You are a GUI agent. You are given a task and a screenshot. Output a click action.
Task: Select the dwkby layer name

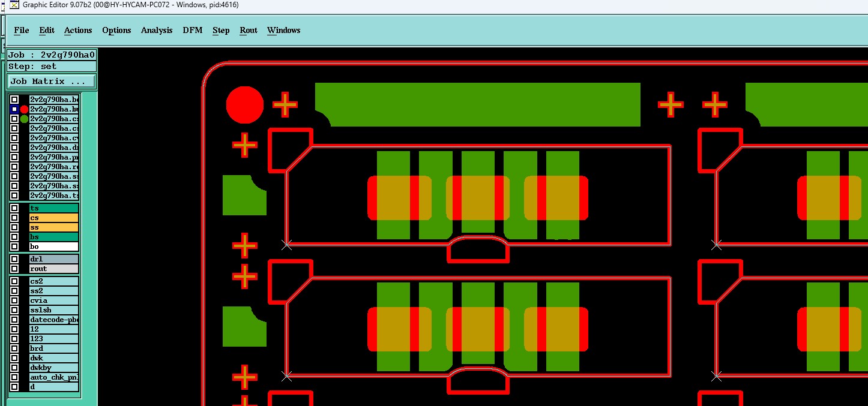coord(53,368)
